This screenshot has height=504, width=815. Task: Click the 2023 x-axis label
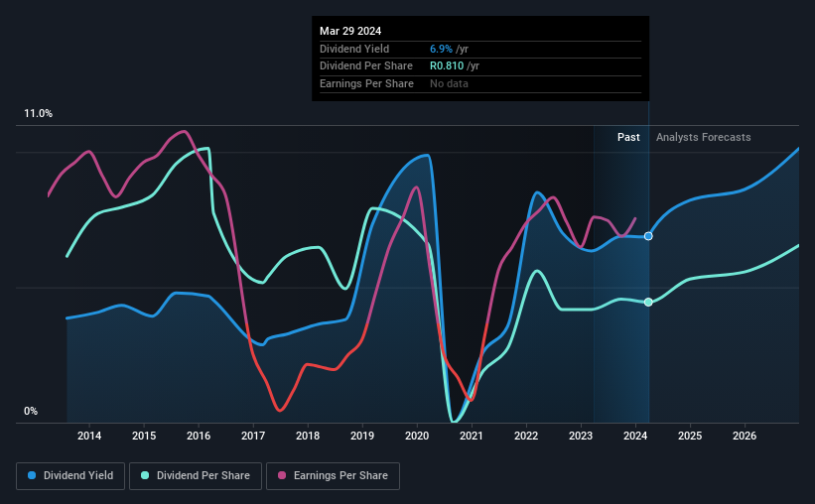click(x=581, y=436)
